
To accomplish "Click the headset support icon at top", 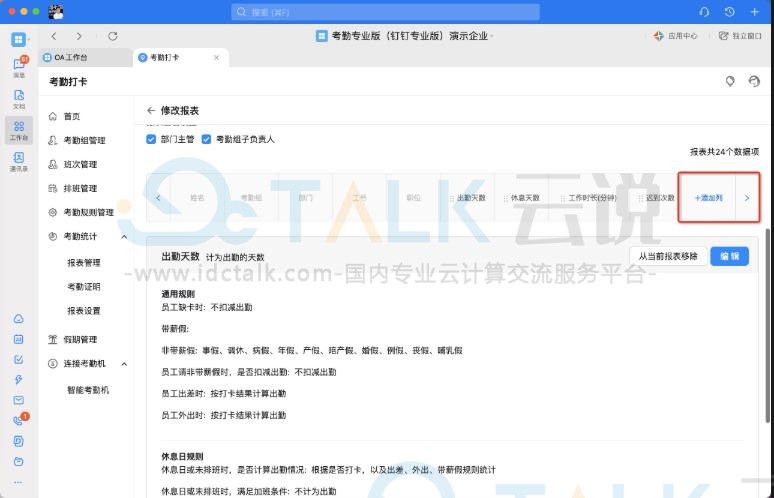I will click(704, 12).
